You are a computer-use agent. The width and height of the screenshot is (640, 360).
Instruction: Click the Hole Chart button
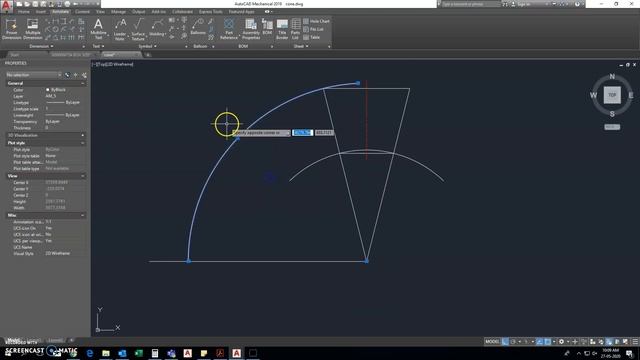click(316, 21)
